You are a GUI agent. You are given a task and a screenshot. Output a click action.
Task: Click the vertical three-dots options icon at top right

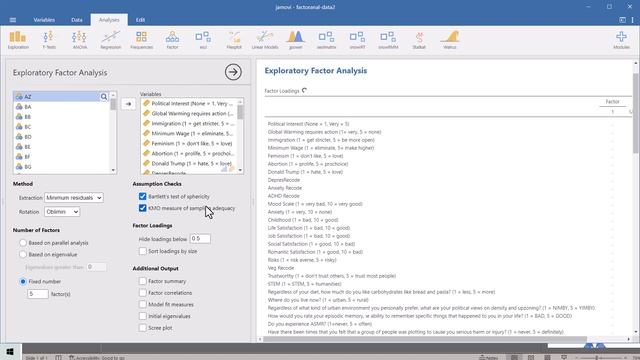pos(633,20)
